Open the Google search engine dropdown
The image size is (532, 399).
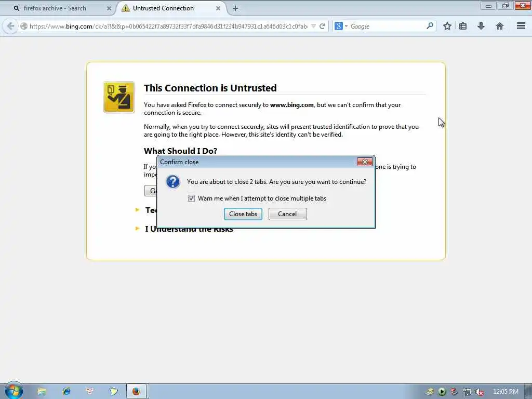(x=341, y=26)
